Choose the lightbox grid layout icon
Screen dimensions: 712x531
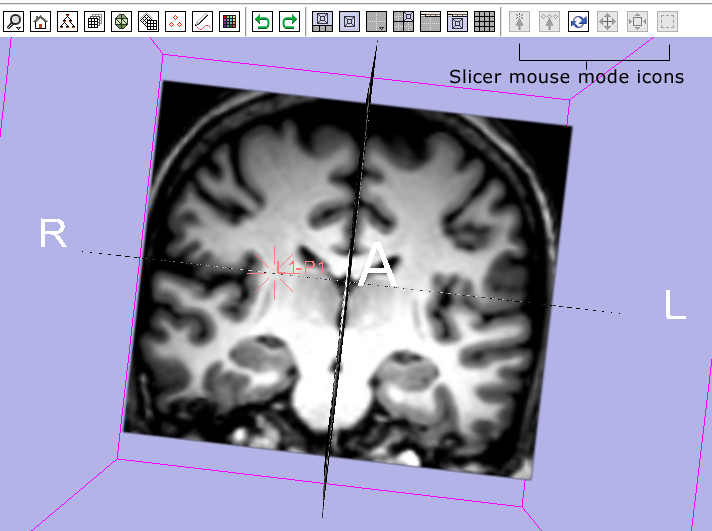[x=484, y=20]
